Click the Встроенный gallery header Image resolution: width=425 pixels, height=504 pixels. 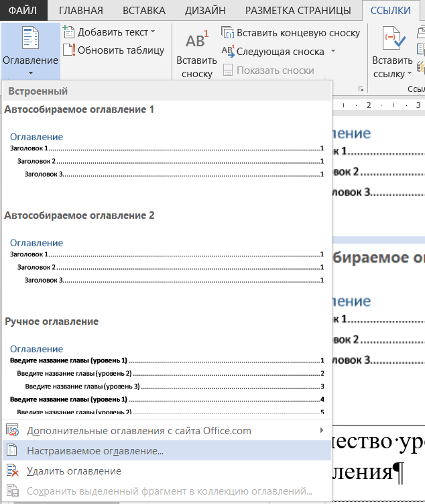[x=167, y=91]
